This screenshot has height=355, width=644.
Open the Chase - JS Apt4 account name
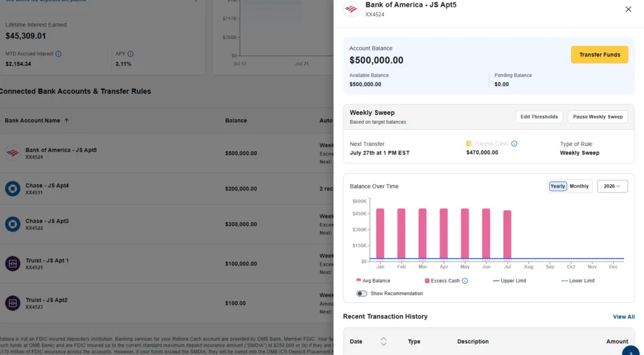[47, 185]
